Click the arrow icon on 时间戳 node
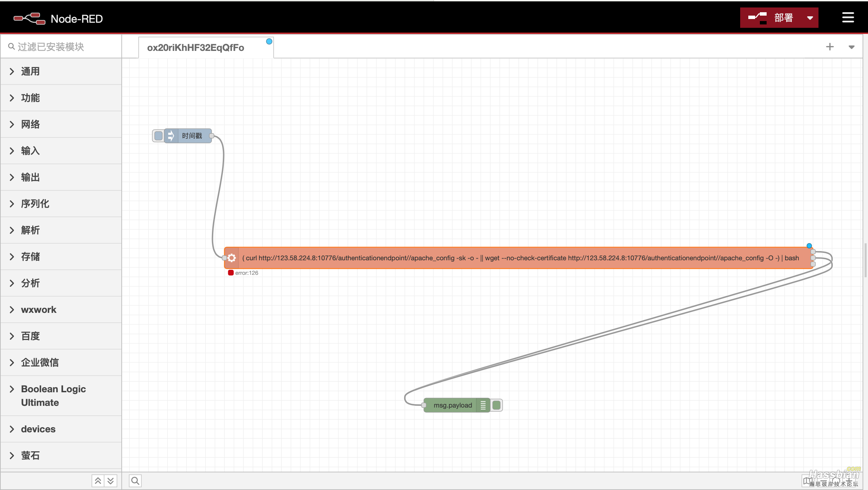Image resolution: width=868 pixels, height=490 pixels. tap(171, 136)
